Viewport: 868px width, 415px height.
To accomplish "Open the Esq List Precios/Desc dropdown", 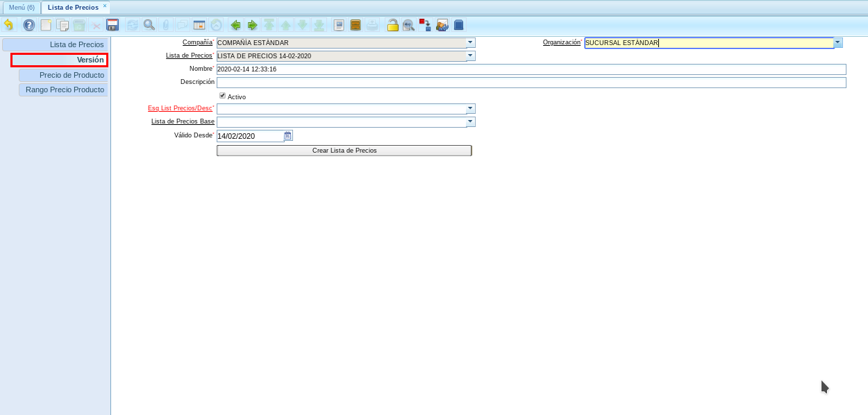I will (x=471, y=108).
